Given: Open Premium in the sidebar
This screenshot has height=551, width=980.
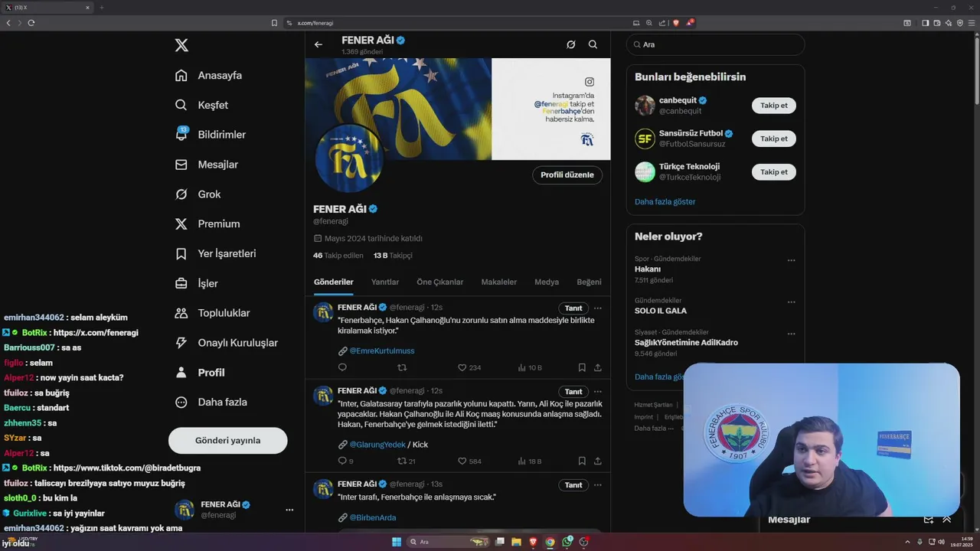Looking at the screenshot, I should click(x=207, y=224).
